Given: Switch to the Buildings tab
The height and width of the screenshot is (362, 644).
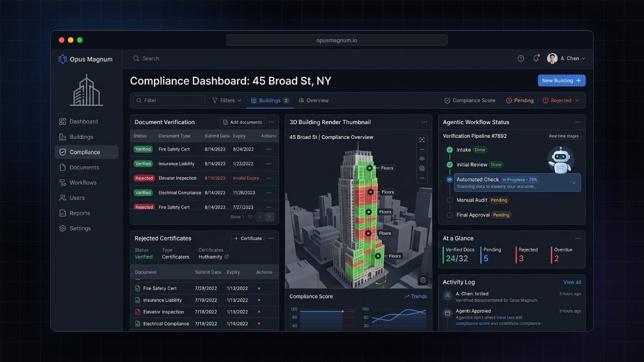Looking at the screenshot, I should click(x=270, y=101).
